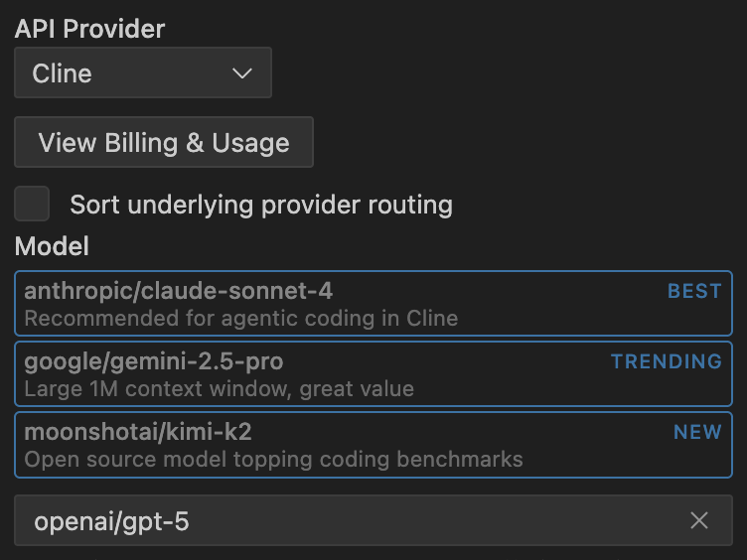Click the 'openai/gpt-5' text in the search box
The image size is (747, 560).
111,520
